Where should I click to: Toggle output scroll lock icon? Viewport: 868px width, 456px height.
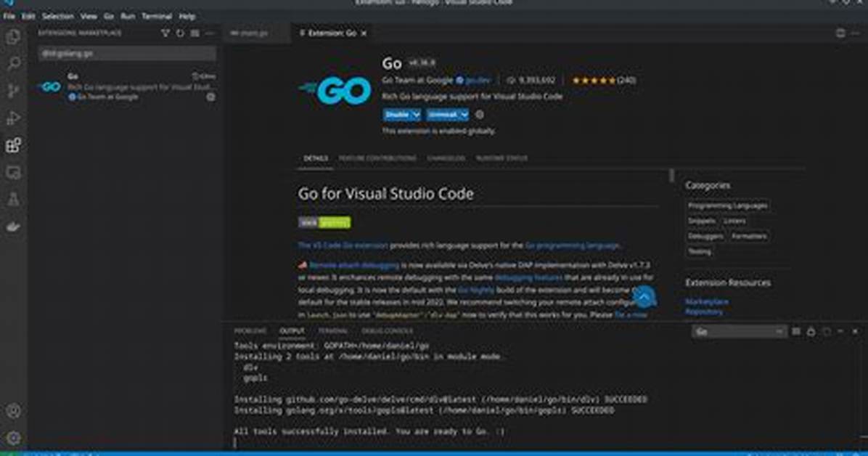click(x=811, y=331)
